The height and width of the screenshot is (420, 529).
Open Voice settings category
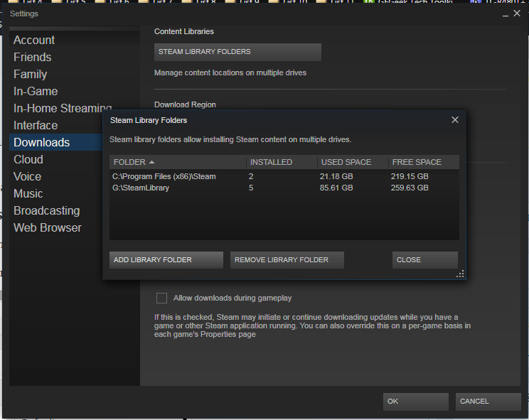coord(27,177)
